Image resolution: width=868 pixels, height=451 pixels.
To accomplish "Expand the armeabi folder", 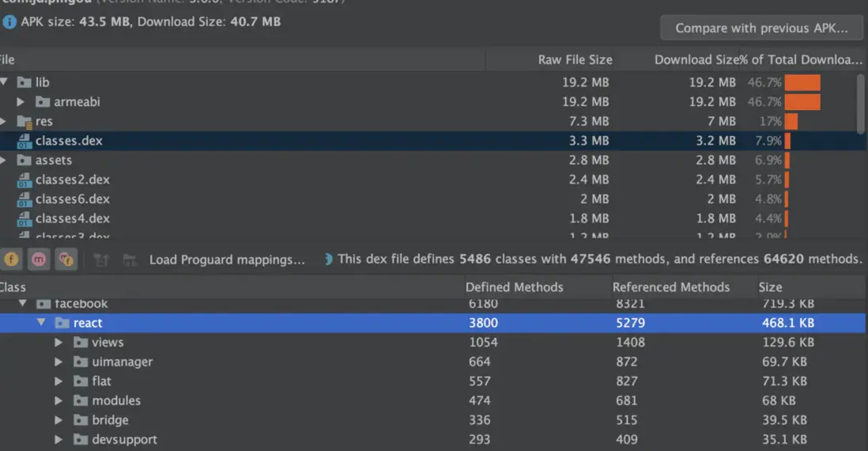I will click(21, 102).
